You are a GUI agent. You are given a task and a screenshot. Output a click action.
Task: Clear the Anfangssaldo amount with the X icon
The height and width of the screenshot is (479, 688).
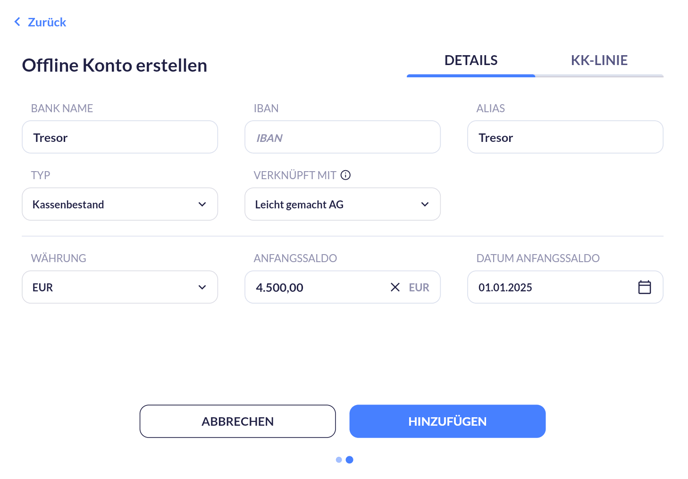pos(395,287)
